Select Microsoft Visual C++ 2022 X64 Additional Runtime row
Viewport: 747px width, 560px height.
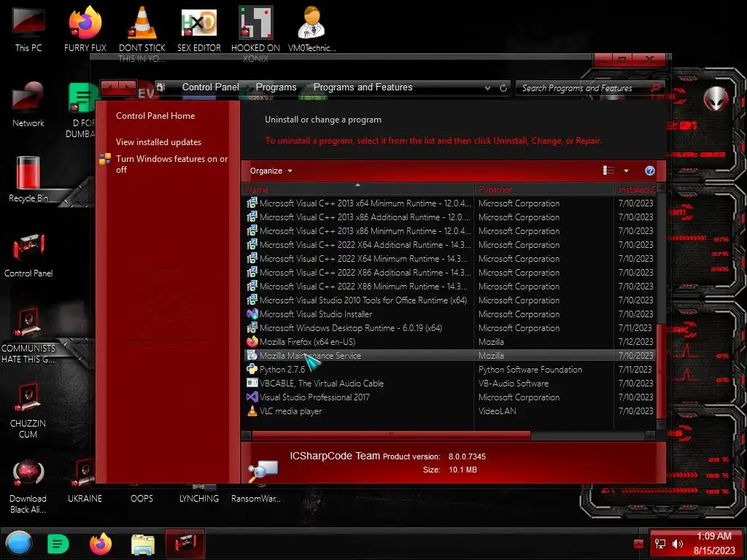point(449,244)
